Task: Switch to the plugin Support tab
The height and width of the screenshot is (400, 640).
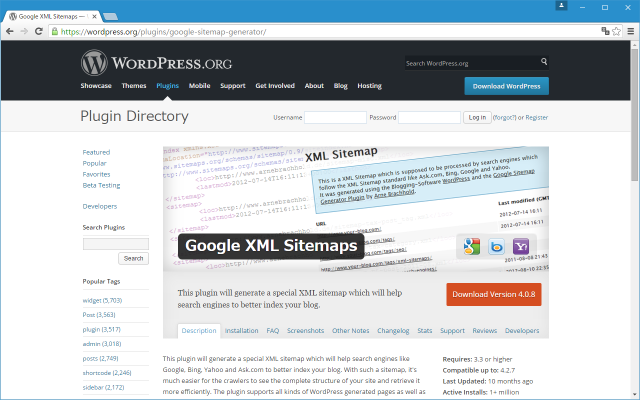Action: [x=452, y=331]
